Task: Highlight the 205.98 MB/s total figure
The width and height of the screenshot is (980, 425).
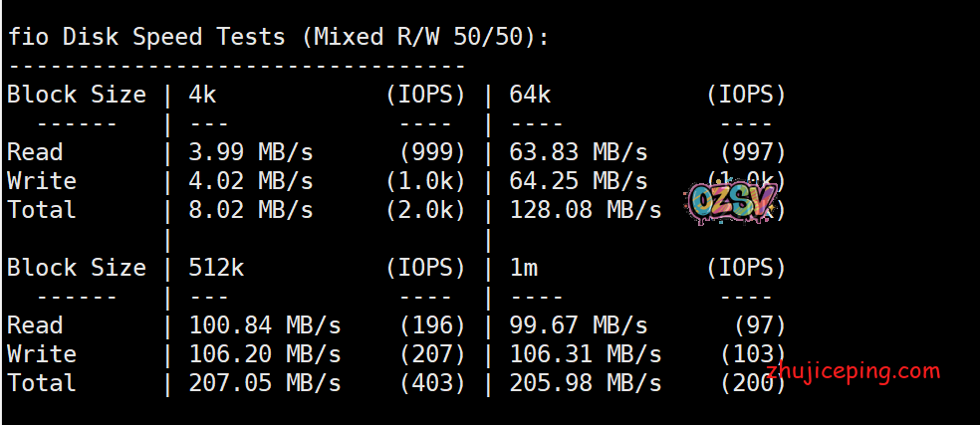Action: 586,383
